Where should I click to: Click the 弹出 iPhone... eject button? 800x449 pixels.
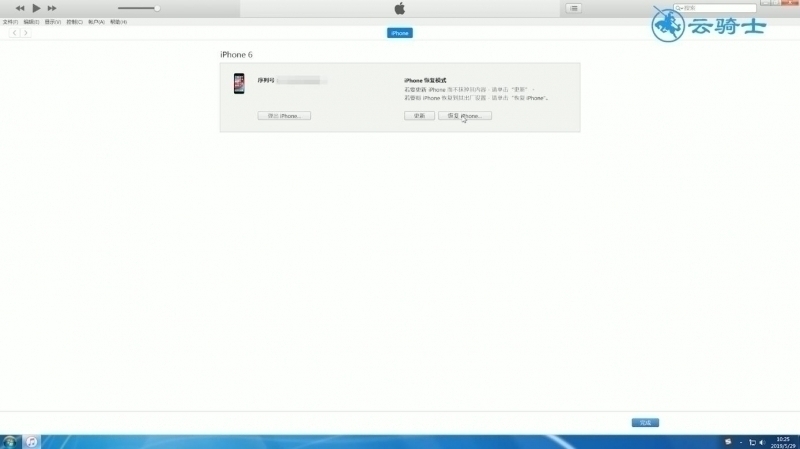click(x=284, y=116)
